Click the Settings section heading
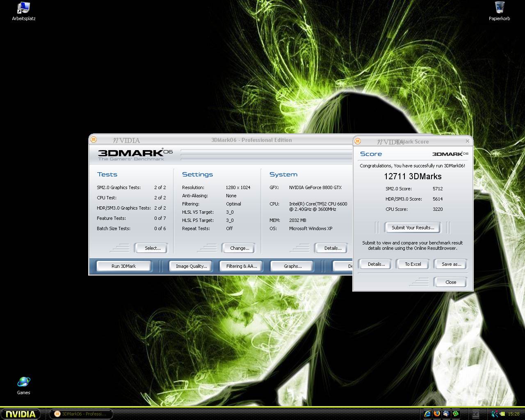This screenshot has width=525, height=420. point(197,174)
